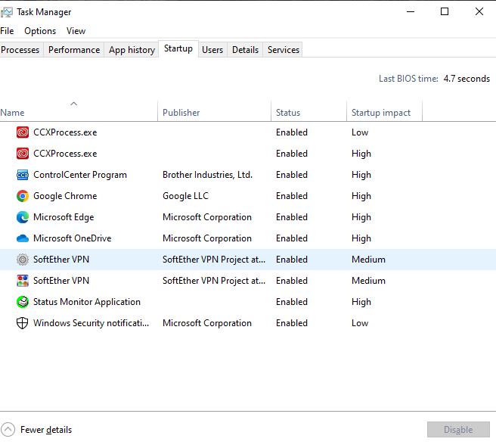Switch to the Details tab
Screen dimensions: 496x448
(245, 50)
